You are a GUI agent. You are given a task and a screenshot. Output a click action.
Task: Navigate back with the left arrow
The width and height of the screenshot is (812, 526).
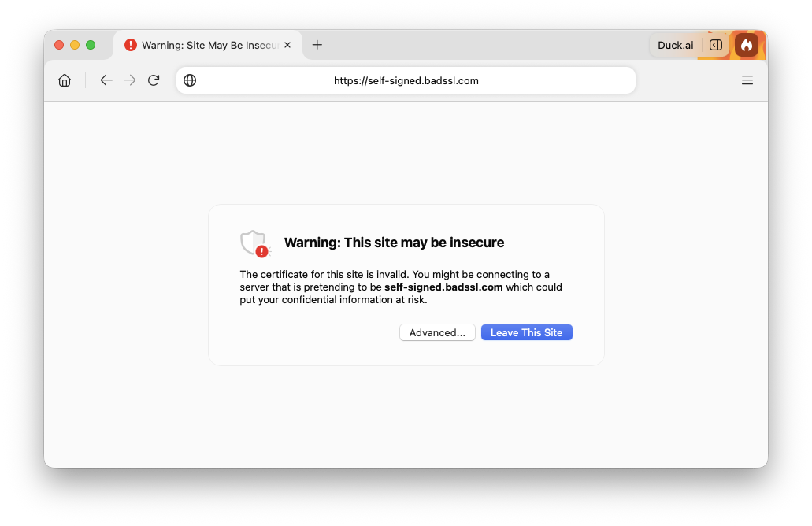[x=106, y=80]
